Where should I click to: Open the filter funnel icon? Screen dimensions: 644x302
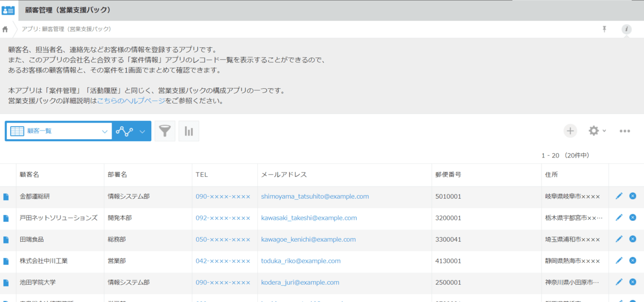[165, 131]
